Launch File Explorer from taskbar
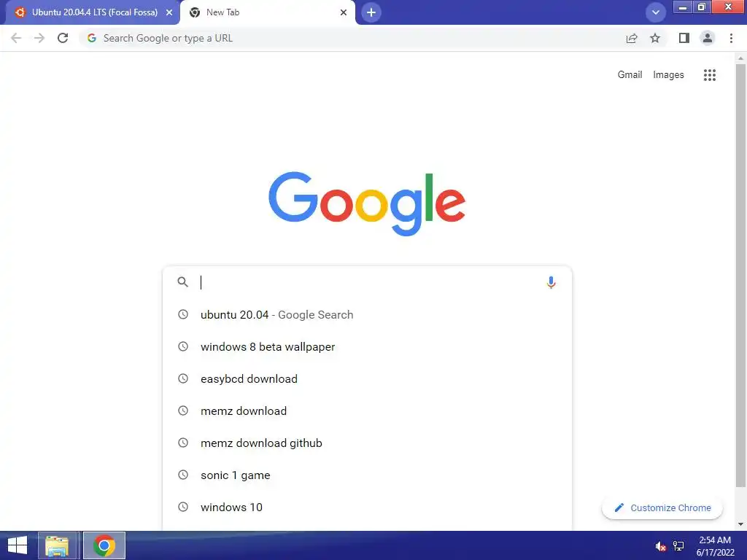 pyautogui.click(x=57, y=545)
